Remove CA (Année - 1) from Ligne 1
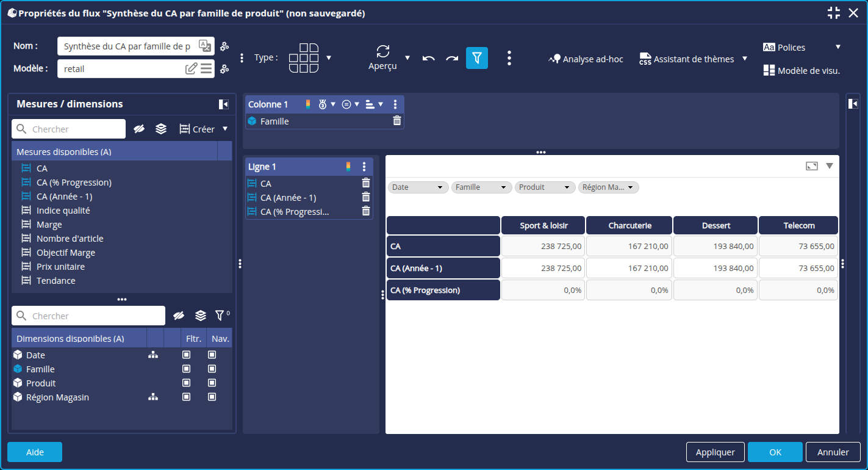Screen dimensions: 868x470 366,197
